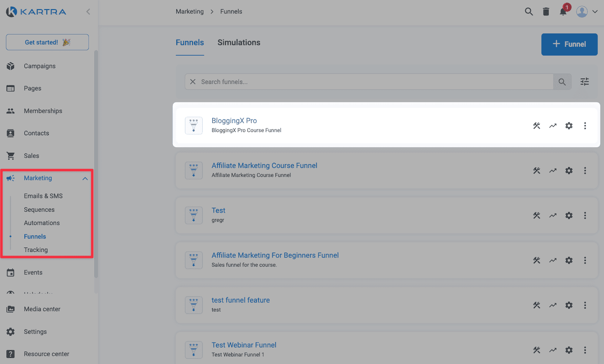Screen dimensions: 604x364
Task: Open builder tools for Affiliate Marketing Course Funnel
Action: point(537,171)
